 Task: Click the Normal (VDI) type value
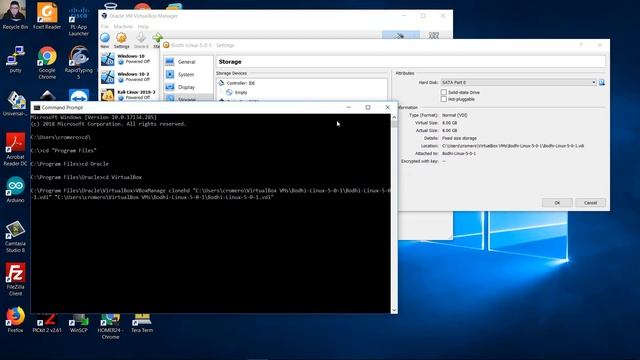pyautogui.click(x=454, y=115)
